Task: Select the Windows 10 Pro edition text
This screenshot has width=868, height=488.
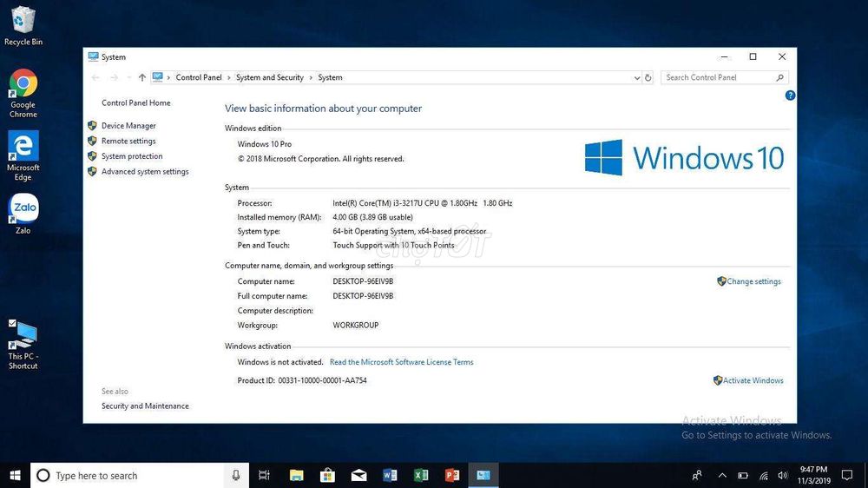Action: pyautogui.click(x=265, y=144)
